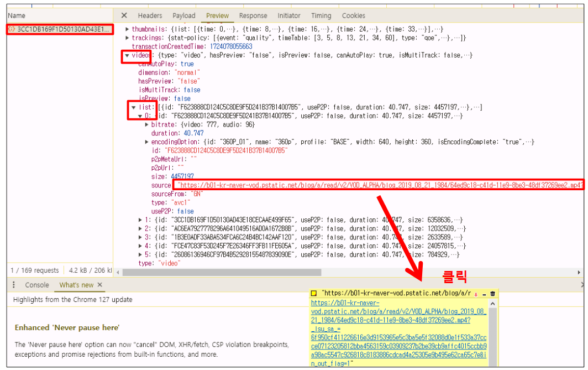The width and height of the screenshot is (588, 370).
Task: Click the transactionCreatedTime value 1724078055663
Action: [231, 46]
